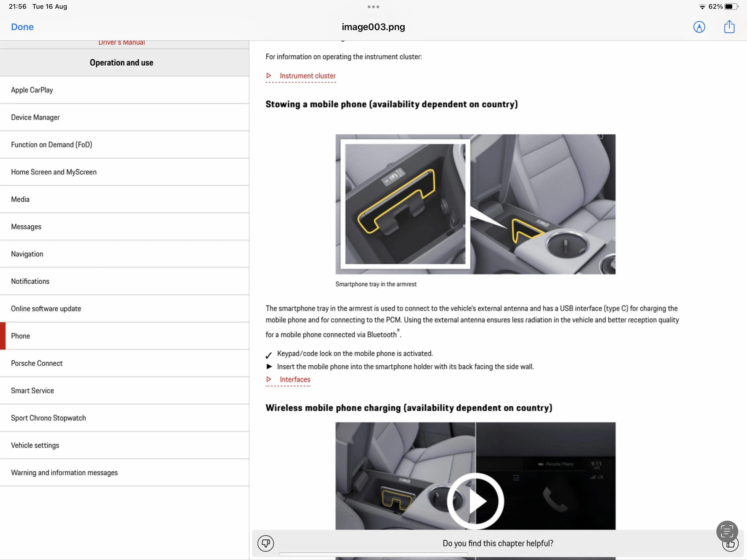Tap the date Tue 16 Aug
Image resolution: width=747 pixels, height=560 pixels.
50,7
